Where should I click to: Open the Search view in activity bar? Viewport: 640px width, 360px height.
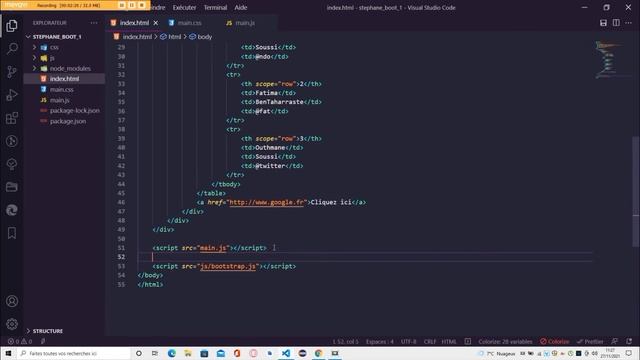point(12,49)
